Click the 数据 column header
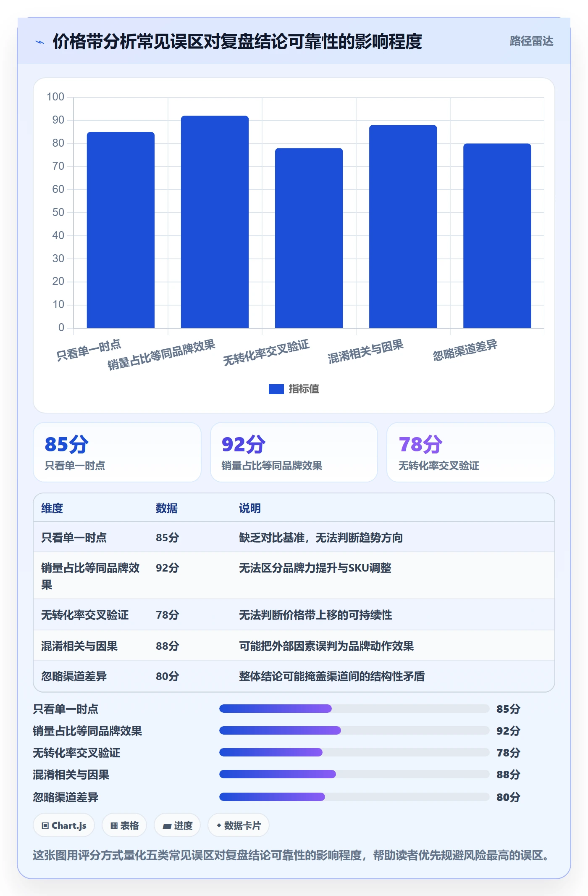Image resolution: width=588 pixels, height=896 pixels. coord(167,508)
